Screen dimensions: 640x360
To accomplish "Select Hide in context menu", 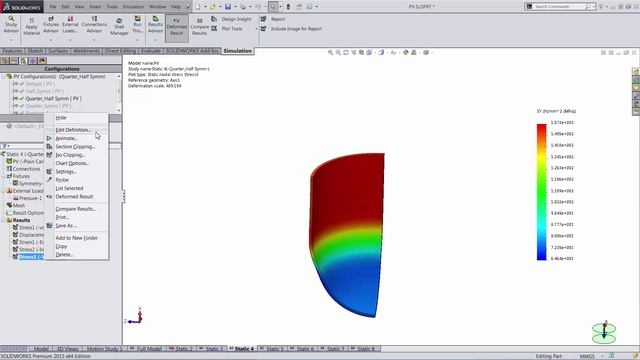I will (x=61, y=118).
